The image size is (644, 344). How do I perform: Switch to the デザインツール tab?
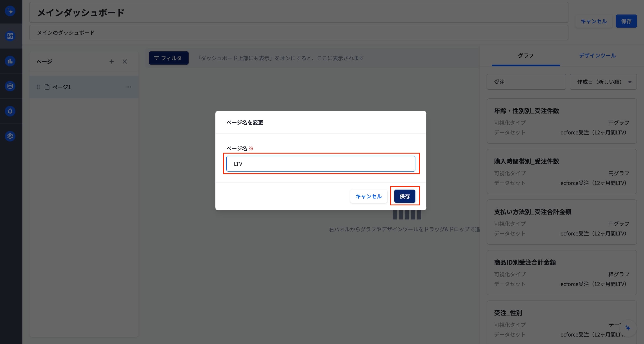click(597, 56)
